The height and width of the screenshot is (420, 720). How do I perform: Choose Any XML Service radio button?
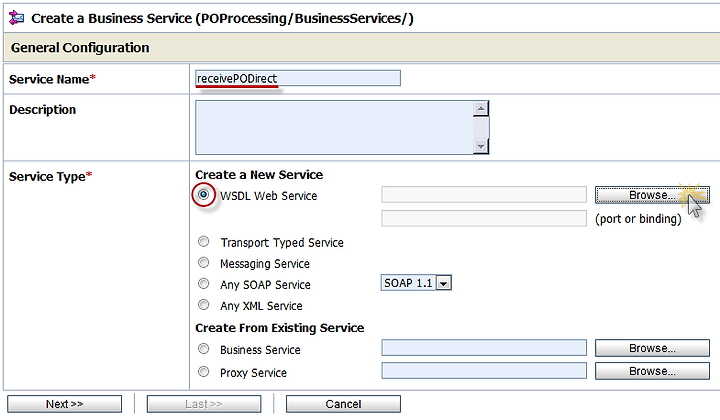pos(203,305)
